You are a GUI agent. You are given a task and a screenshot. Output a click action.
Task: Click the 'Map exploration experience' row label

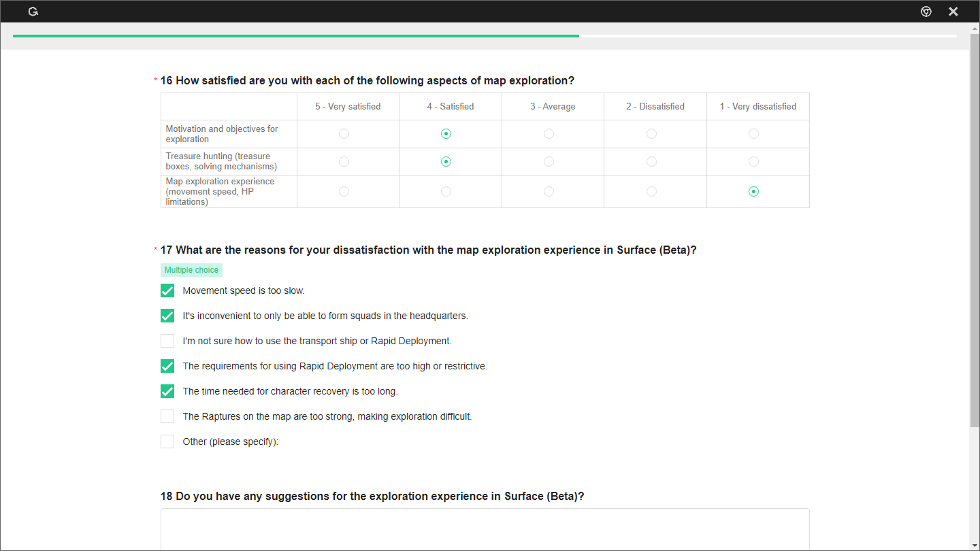220,191
